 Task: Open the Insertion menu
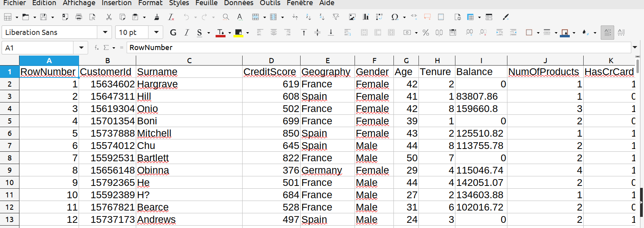116,3
